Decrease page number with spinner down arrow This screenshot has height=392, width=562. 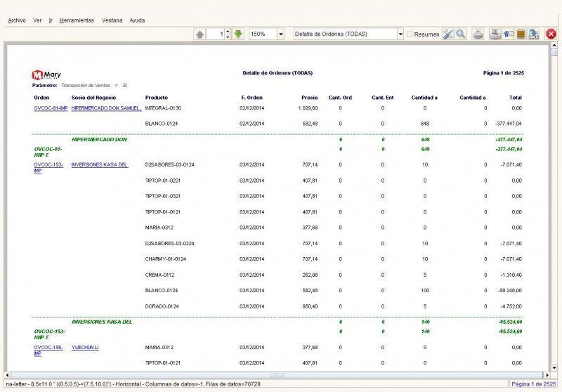pos(228,37)
